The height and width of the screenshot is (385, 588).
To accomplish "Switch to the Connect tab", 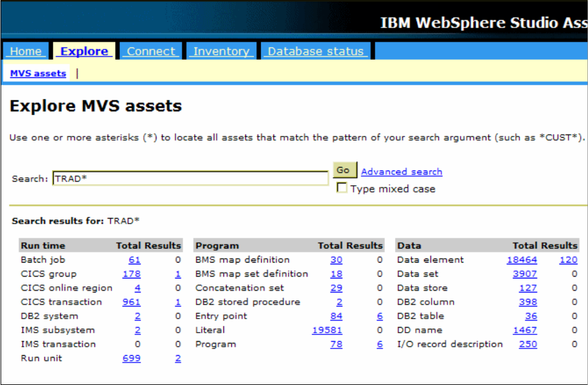I will pyautogui.click(x=151, y=51).
